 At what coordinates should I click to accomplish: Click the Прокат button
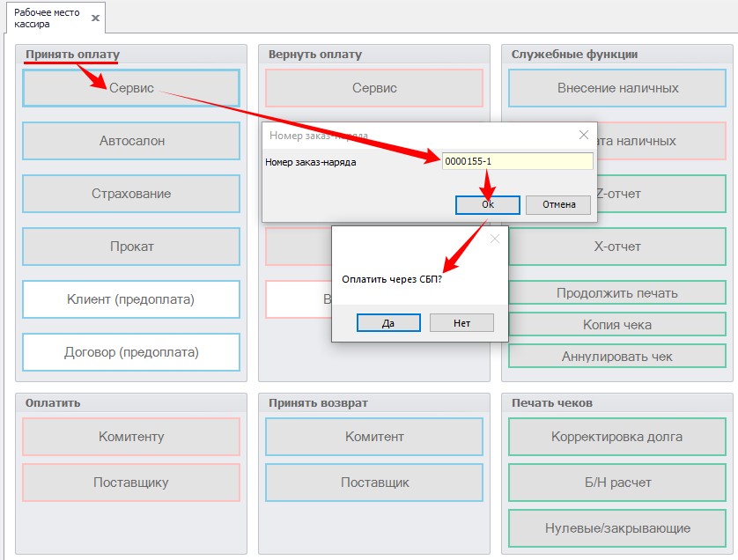tap(131, 247)
